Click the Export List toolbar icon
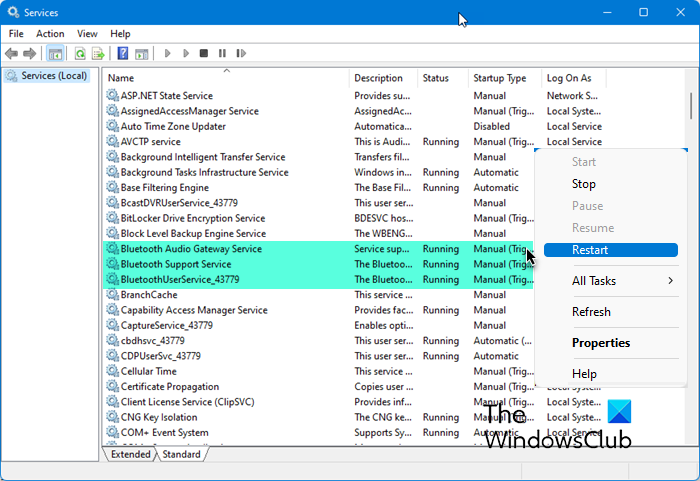 (x=98, y=54)
